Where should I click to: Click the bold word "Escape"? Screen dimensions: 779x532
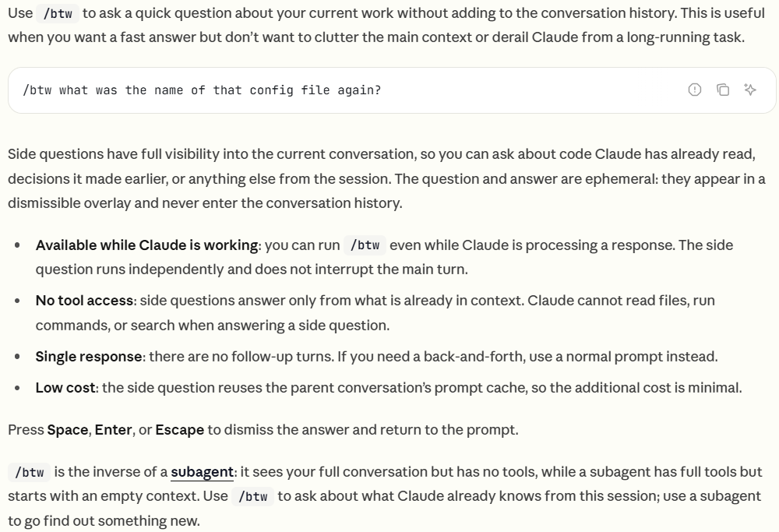point(179,430)
